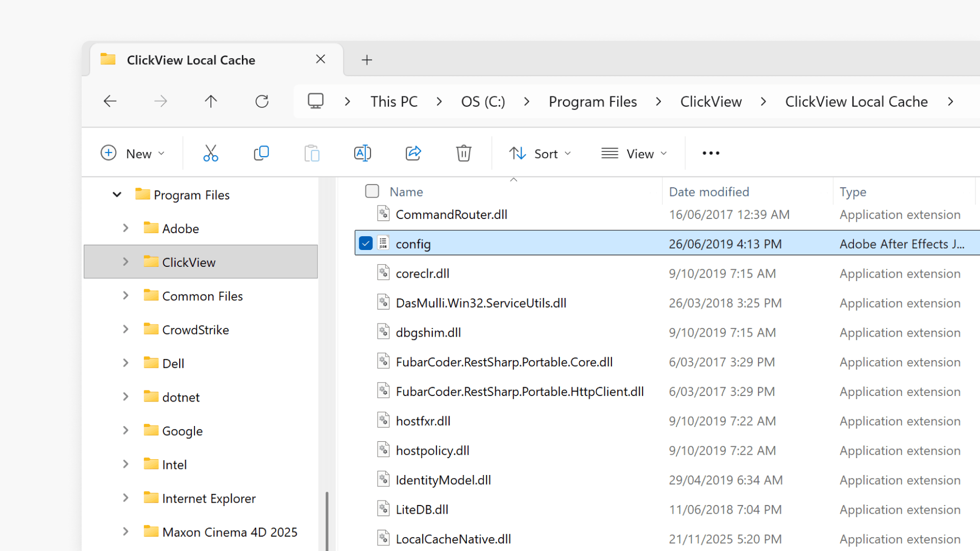The image size is (980, 551).
Task: Uncheck the config file checkbox
Action: [x=365, y=243]
